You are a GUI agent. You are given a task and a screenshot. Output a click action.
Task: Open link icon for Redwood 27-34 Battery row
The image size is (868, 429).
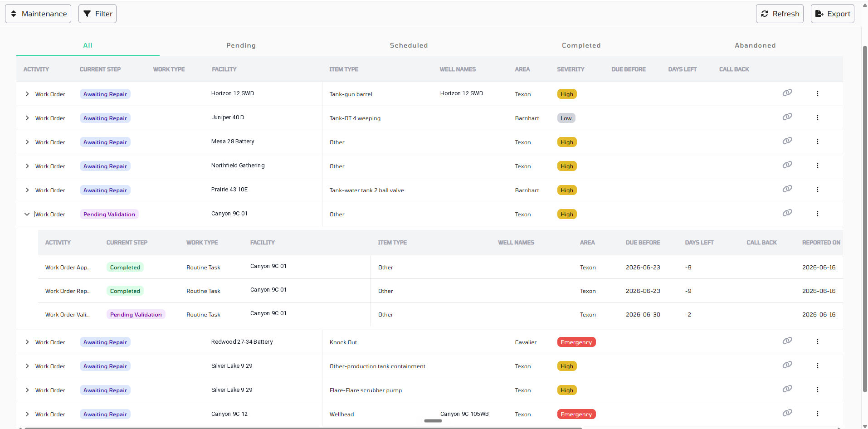787,341
